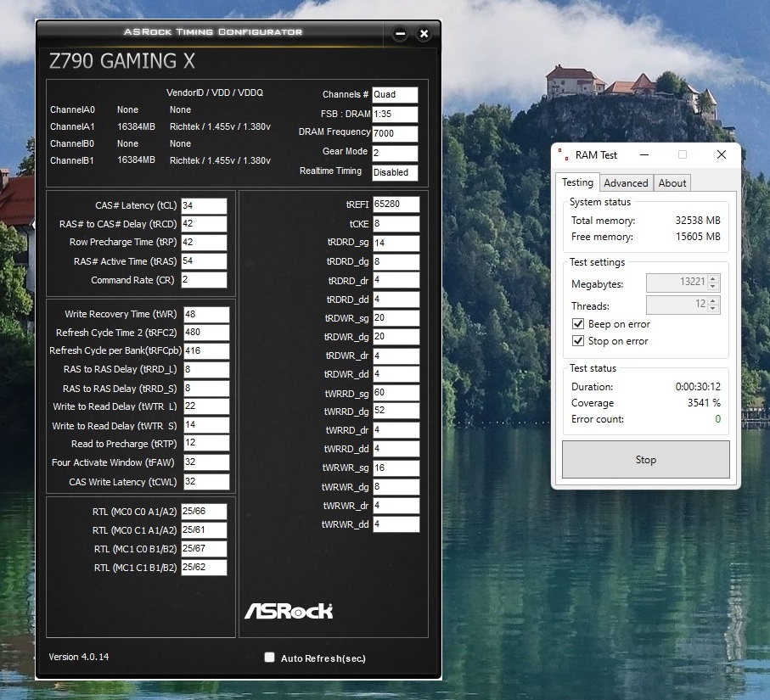The height and width of the screenshot is (700, 770).
Task: Click the Error count value 0
Action: tap(718, 419)
